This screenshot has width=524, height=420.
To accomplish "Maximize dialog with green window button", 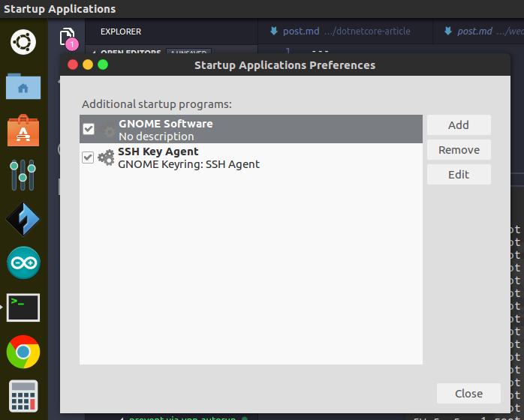I will [x=103, y=64].
